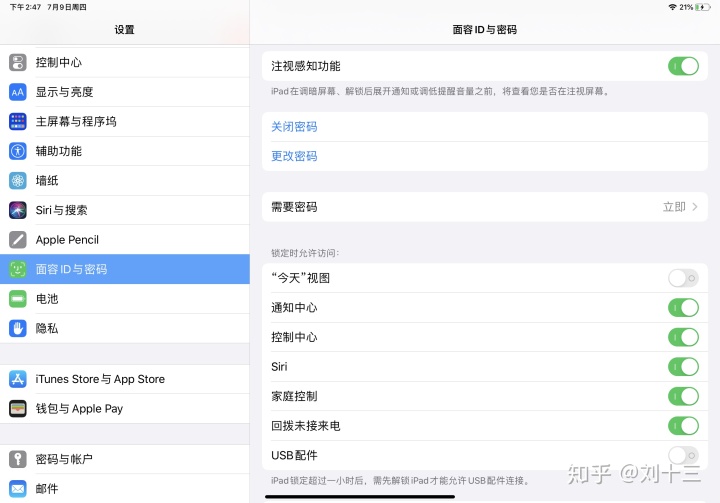Image resolution: width=720 pixels, height=503 pixels.
Task: Open 控制中心 in the settings sidebar
Action: [x=125, y=62]
